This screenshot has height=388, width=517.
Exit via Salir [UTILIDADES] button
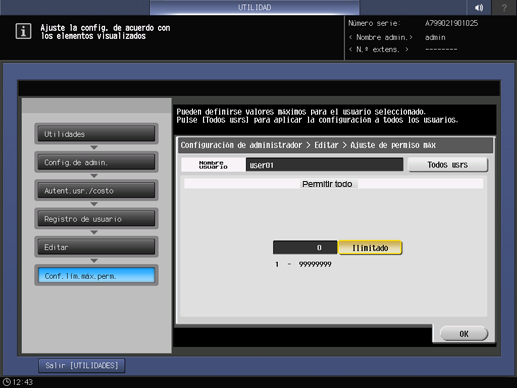tap(82, 366)
